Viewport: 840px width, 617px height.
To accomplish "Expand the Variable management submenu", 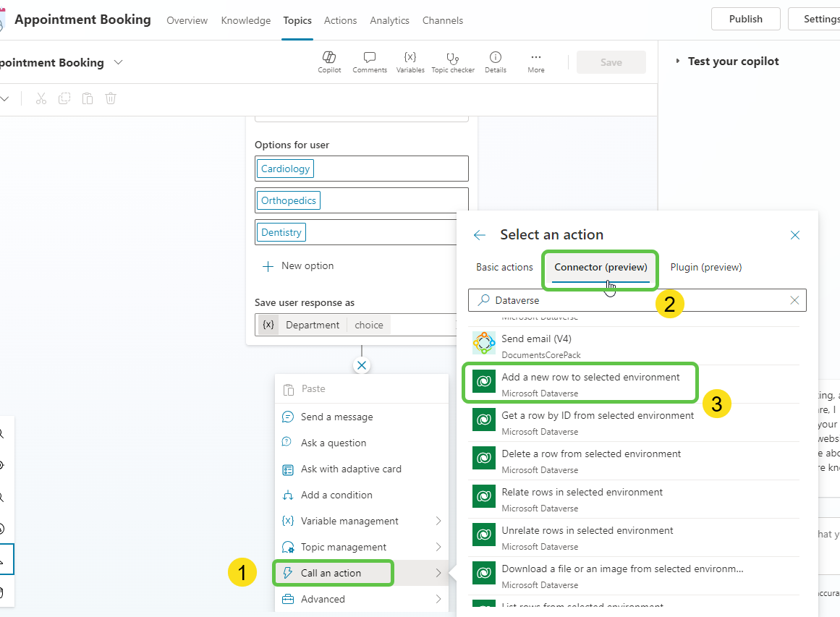I will (x=438, y=521).
